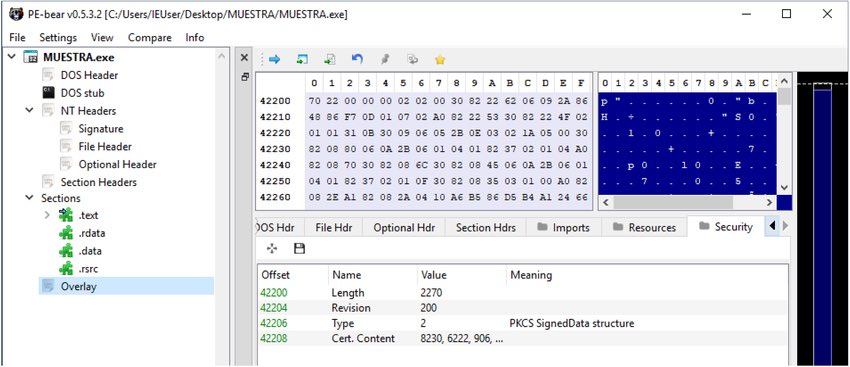Close the hex panel with the X icon

coord(244,58)
